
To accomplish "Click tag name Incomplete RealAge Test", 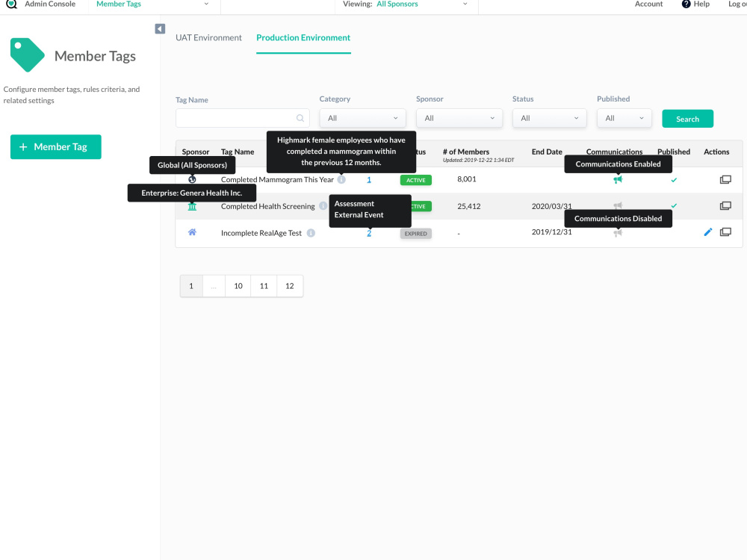I will point(261,233).
